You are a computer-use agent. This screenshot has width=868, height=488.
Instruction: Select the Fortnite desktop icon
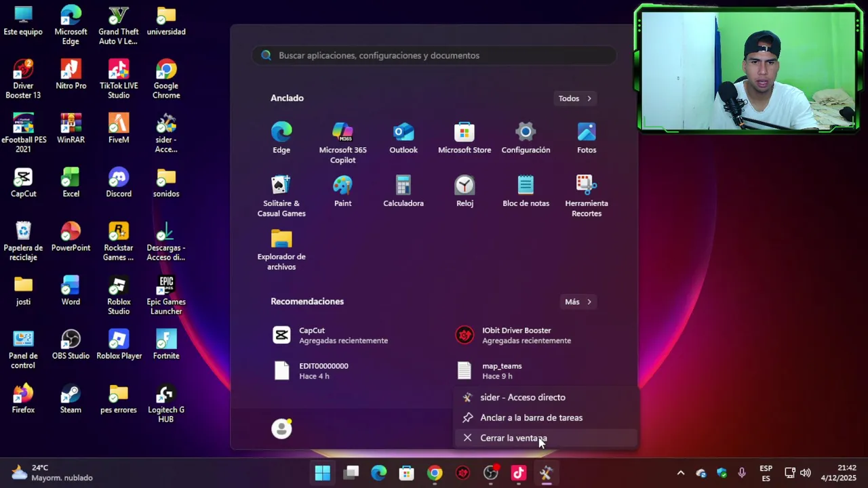tap(166, 346)
